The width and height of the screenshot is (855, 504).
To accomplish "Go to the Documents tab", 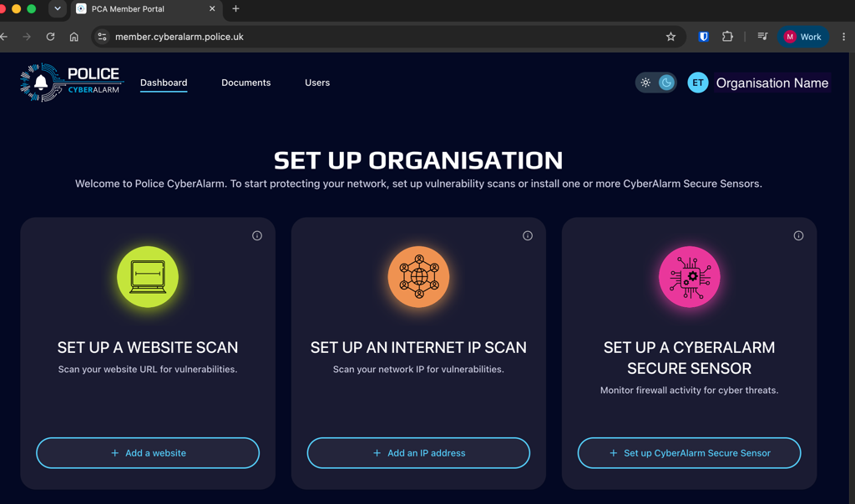I will pos(246,83).
